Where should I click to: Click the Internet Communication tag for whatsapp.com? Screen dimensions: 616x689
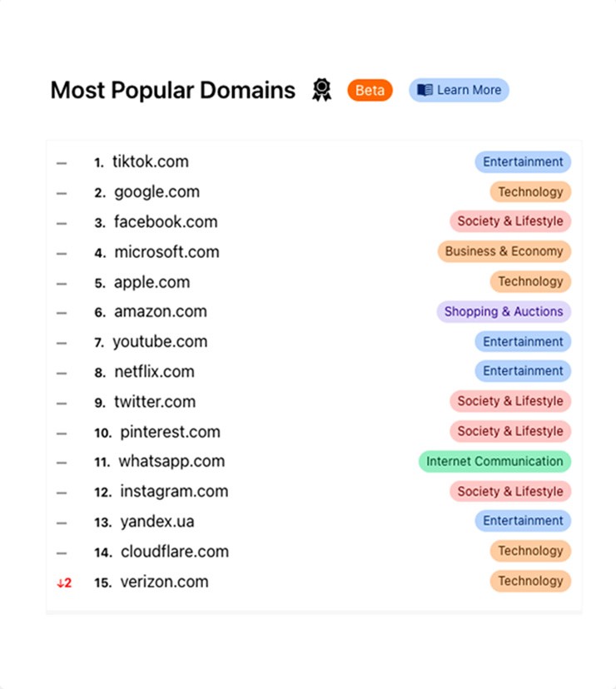coord(494,461)
